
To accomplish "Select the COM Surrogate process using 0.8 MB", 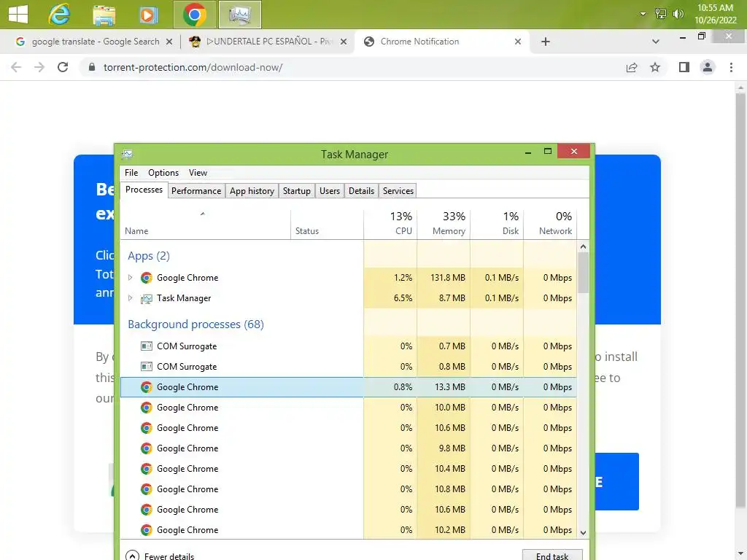I will pyautogui.click(x=349, y=367).
